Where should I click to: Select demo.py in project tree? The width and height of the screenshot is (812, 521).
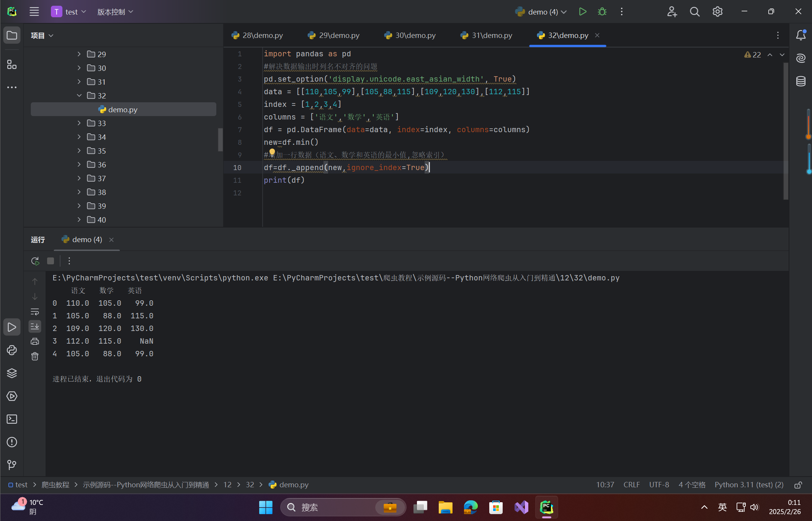[123, 109]
